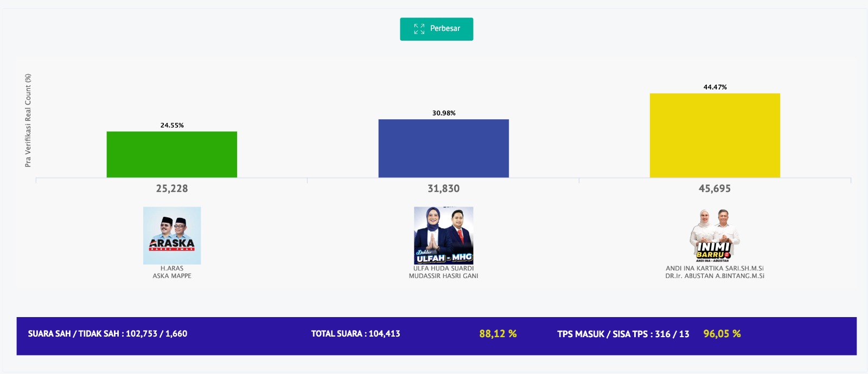Click the green bar showing 24.55%
The width and height of the screenshot is (868, 374).
coord(171,154)
